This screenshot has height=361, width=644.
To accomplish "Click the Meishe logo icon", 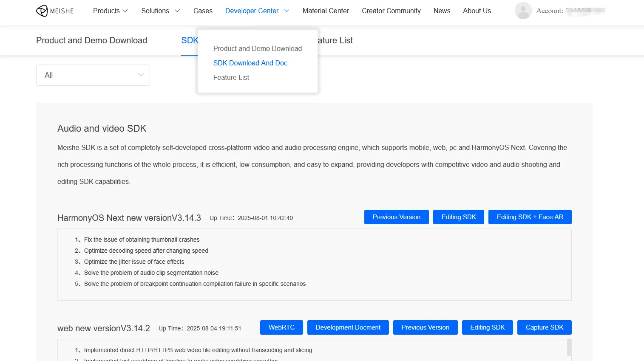I will point(42,11).
